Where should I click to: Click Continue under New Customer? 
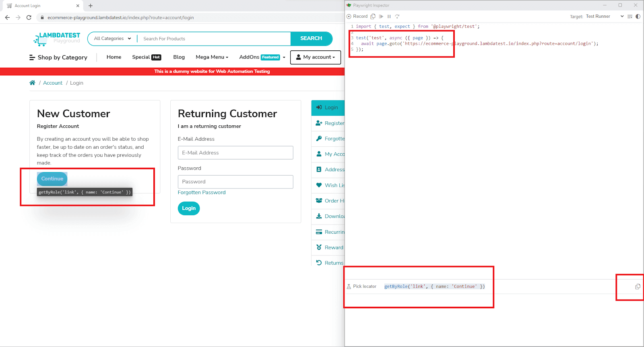click(52, 179)
